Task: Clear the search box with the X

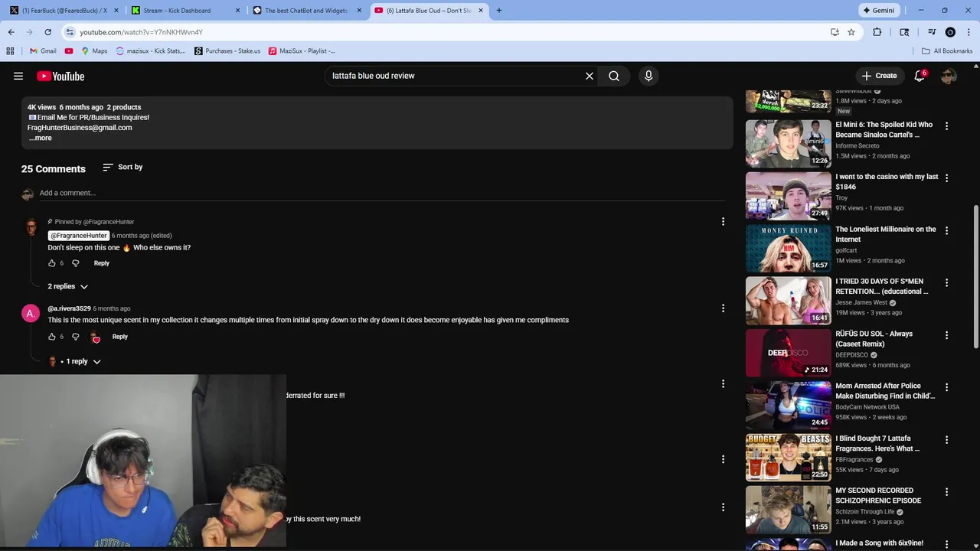Action: (x=590, y=76)
